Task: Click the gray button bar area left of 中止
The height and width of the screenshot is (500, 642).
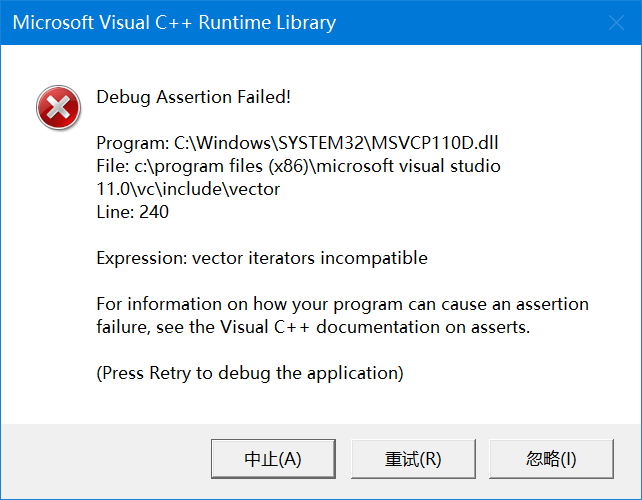Action: pos(105,459)
